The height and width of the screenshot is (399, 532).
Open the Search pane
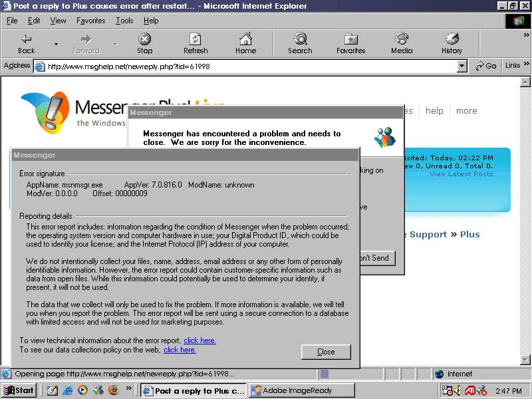(x=300, y=43)
